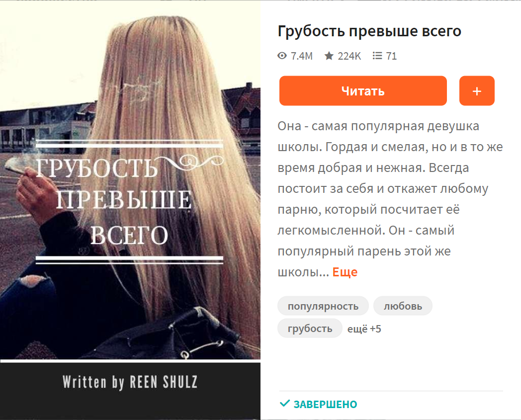Click the green completed checkmark icon
Viewport: 521px width, 420px height.
[x=285, y=404]
